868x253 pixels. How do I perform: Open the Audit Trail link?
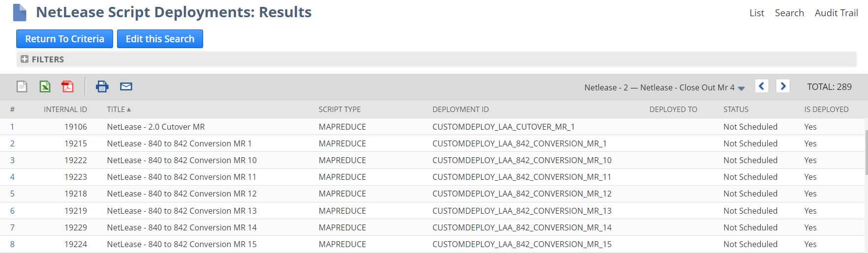coord(836,13)
